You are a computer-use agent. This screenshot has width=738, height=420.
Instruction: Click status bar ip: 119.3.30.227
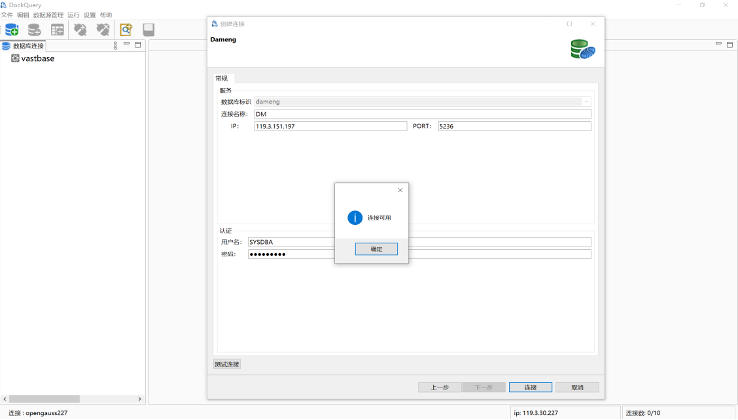point(536,413)
